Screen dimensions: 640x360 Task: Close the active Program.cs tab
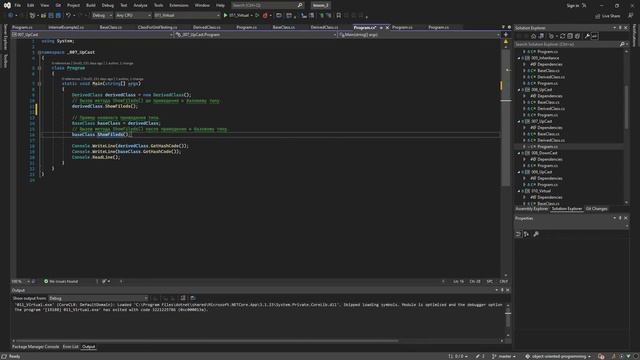387,28
